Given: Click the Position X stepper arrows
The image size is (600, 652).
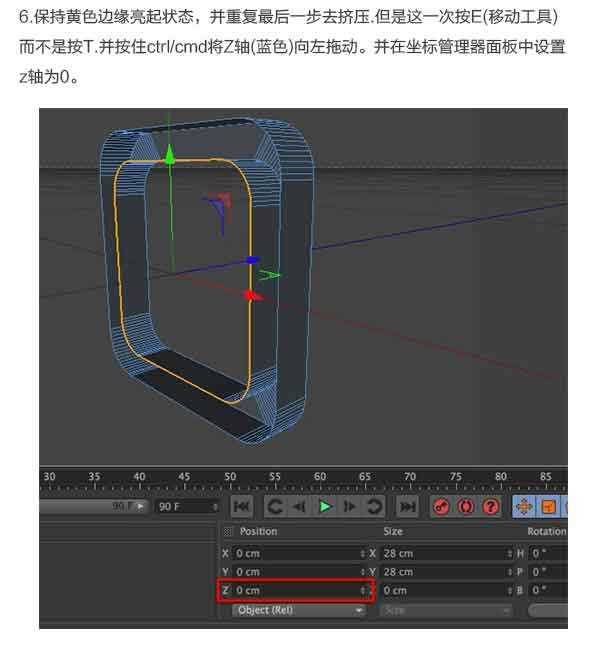Looking at the screenshot, I should 363,553.
